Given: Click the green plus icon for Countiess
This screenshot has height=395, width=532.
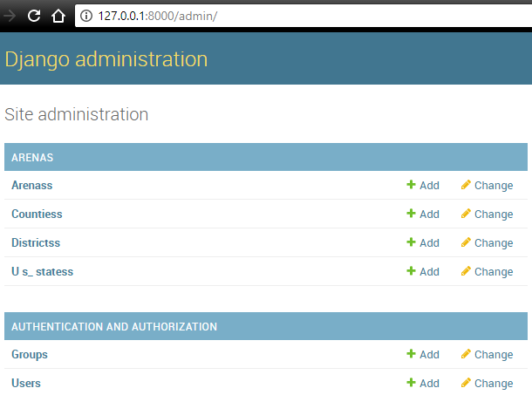Looking at the screenshot, I should (411, 213).
